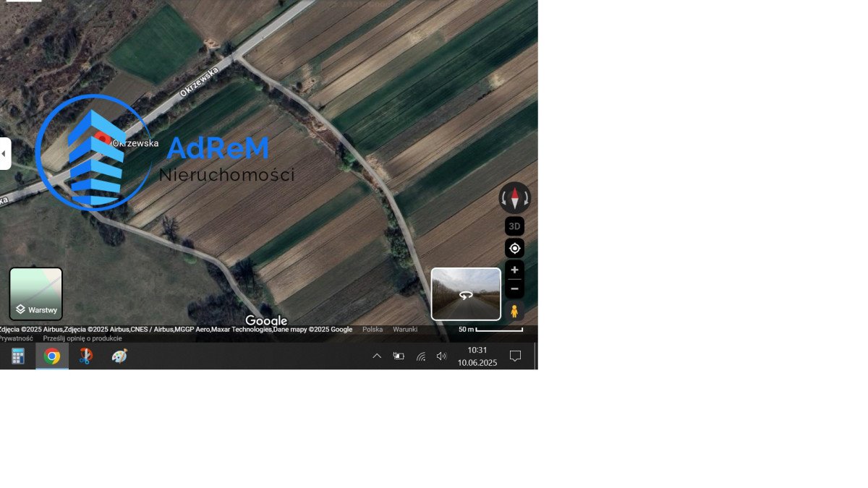Switch map type via Warstwy layers tile
The height and width of the screenshot is (488, 868).
pos(35,294)
